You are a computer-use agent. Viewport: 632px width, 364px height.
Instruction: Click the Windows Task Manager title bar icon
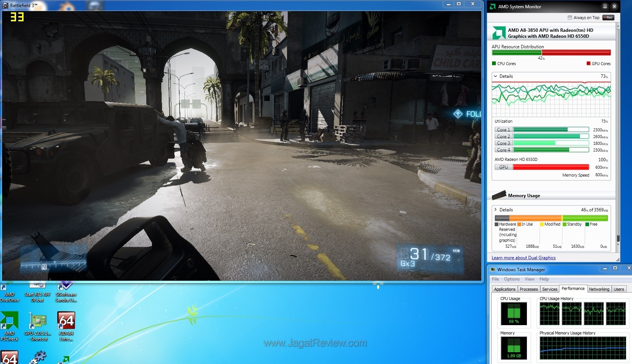(x=493, y=269)
